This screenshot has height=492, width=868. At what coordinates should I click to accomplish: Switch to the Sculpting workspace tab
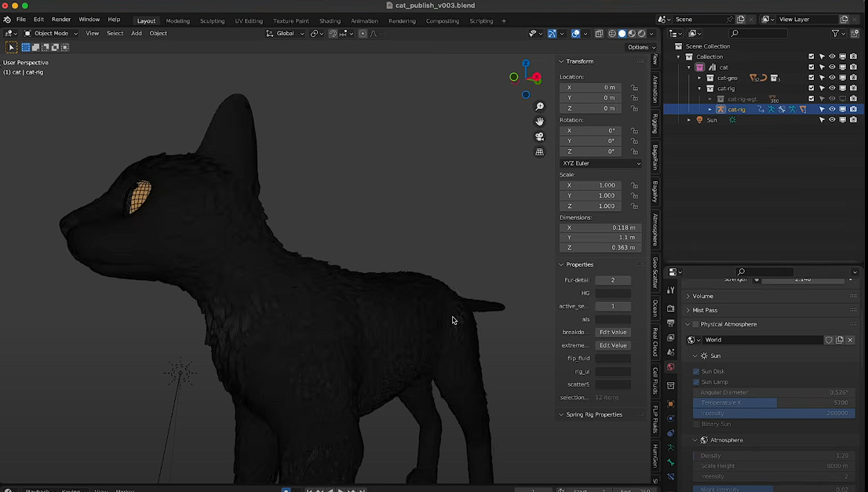(x=212, y=21)
